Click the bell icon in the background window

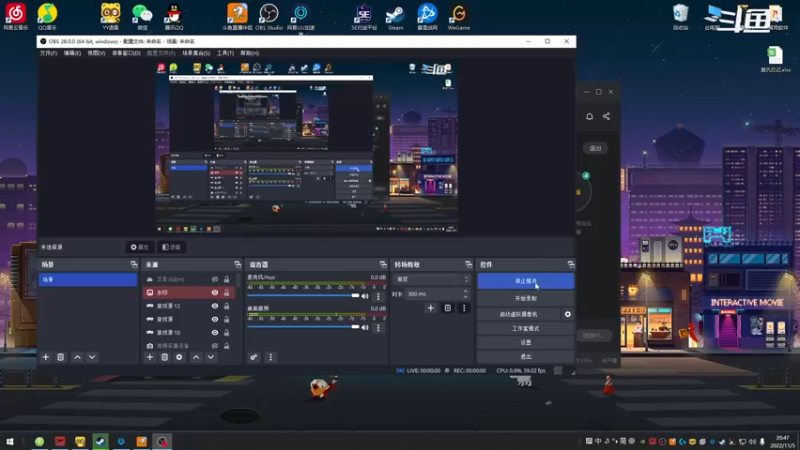coord(589,116)
